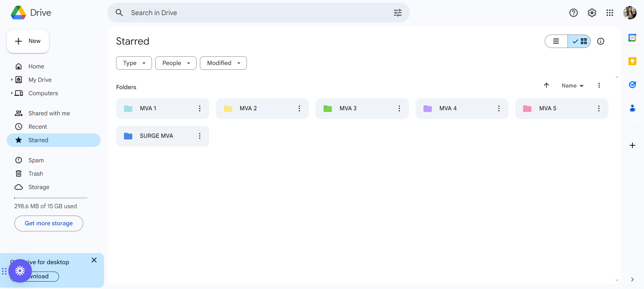Click the New button
Image resolution: width=644 pixels, height=289 pixels.
point(28,41)
